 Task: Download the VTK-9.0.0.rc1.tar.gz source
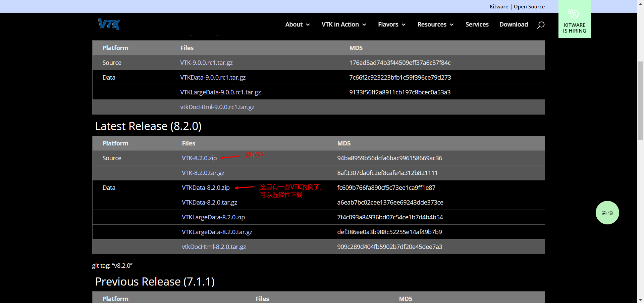[206, 62]
